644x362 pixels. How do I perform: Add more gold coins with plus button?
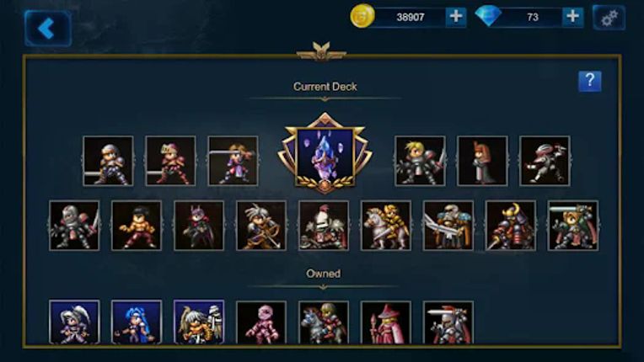tap(456, 17)
